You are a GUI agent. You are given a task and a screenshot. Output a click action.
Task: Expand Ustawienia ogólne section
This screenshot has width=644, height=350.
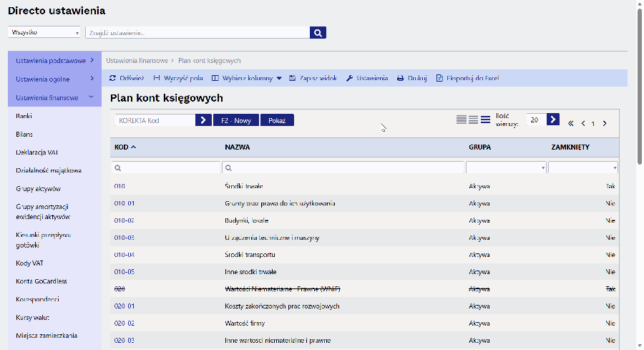[x=54, y=79]
